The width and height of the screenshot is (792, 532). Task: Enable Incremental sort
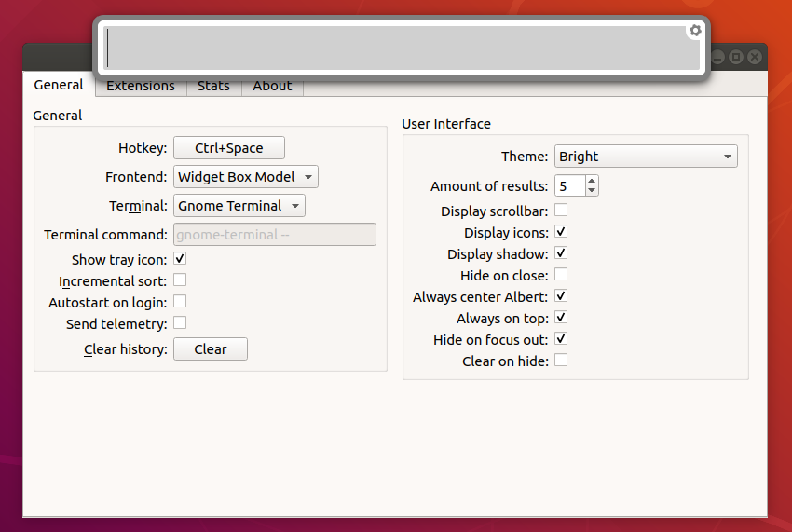click(180, 280)
